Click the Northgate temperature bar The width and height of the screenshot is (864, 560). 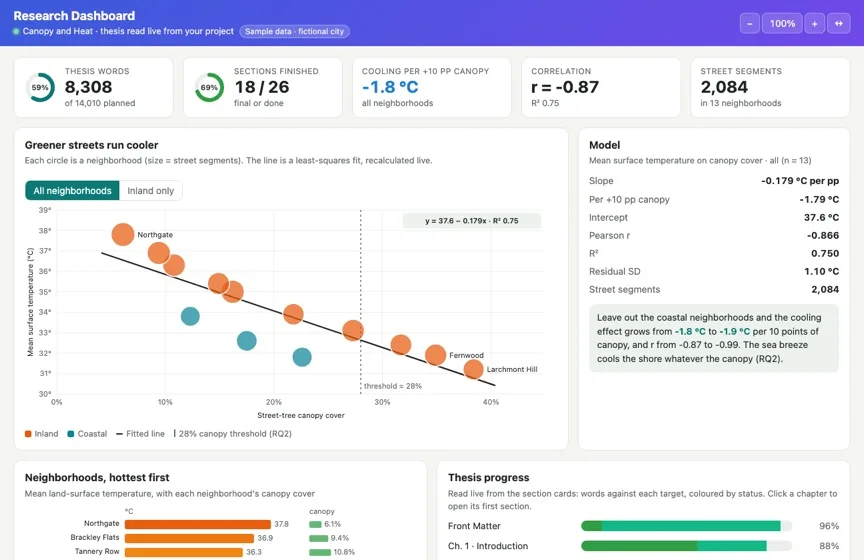coord(198,524)
